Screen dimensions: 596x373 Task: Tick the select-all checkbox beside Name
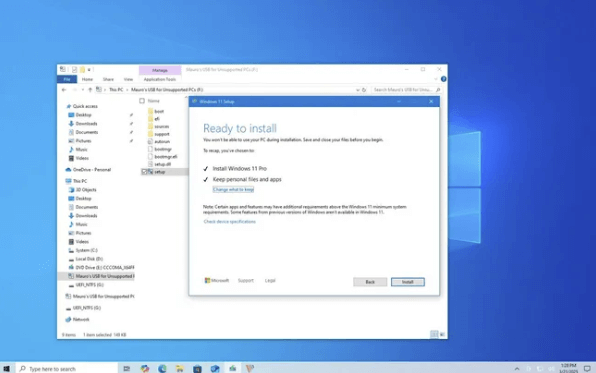click(142, 101)
